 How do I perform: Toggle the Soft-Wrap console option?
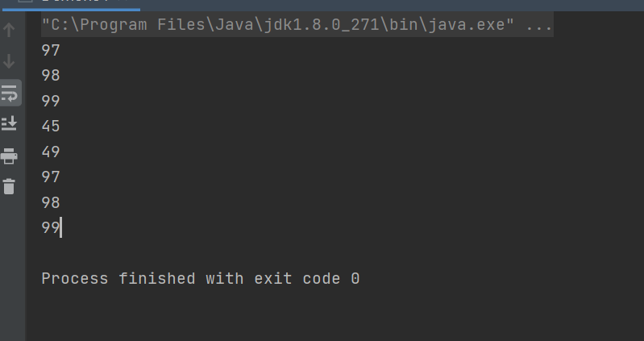pos(10,93)
